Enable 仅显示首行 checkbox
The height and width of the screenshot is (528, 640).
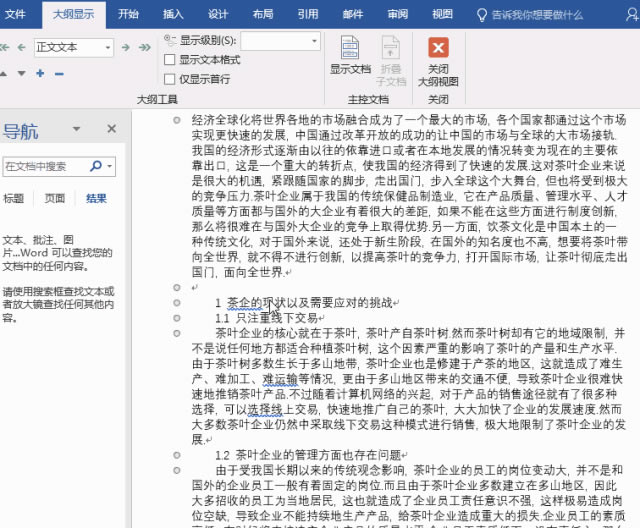[x=169, y=79]
